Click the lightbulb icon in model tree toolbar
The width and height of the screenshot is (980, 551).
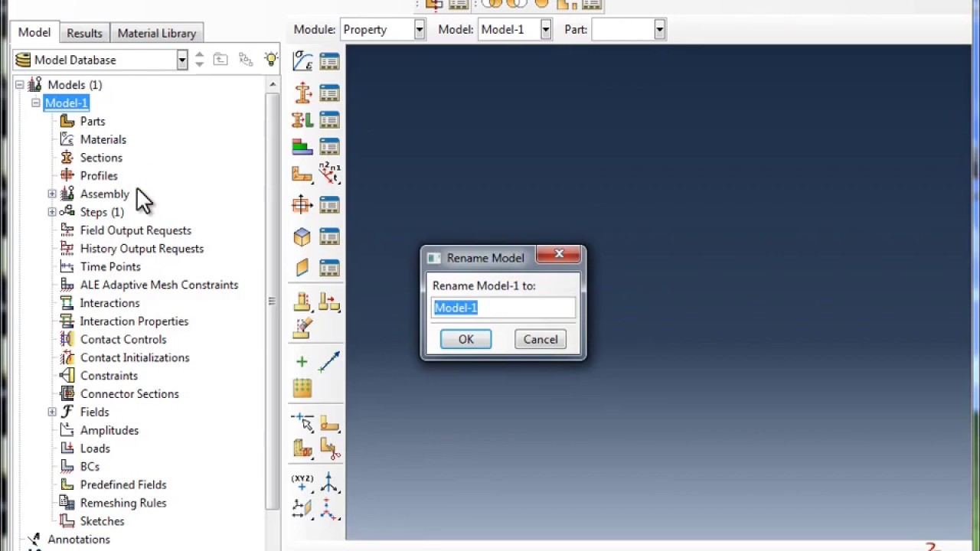(x=271, y=60)
